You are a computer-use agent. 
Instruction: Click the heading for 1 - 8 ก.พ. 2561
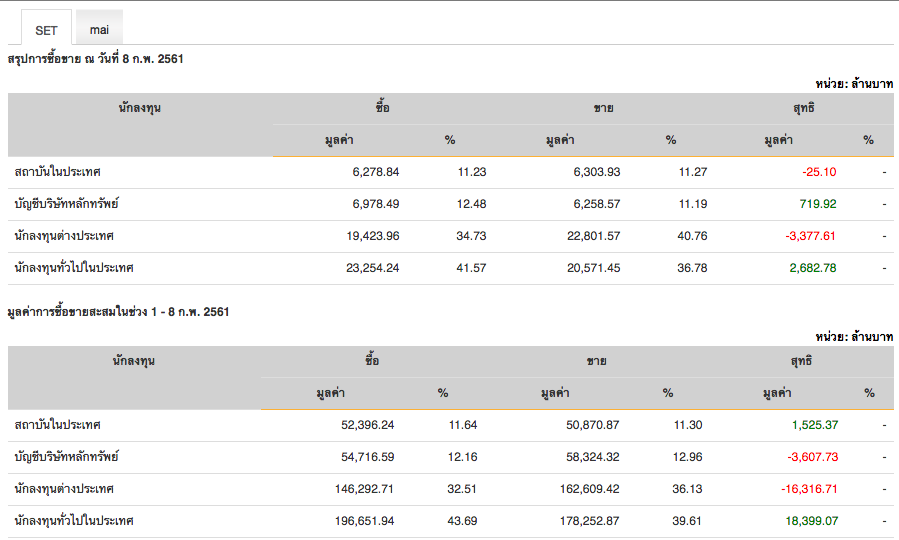118,312
